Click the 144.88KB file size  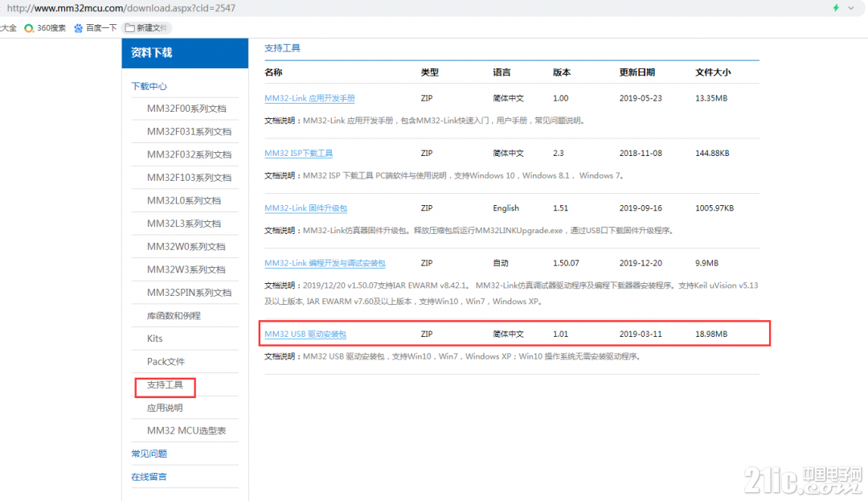(x=712, y=153)
